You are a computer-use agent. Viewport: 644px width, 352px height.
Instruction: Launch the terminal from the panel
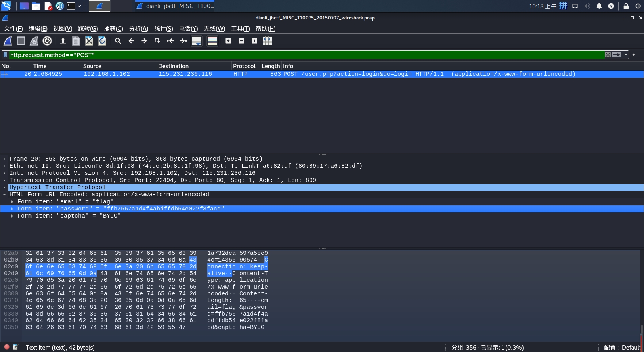pyautogui.click(x=71, y=6)
